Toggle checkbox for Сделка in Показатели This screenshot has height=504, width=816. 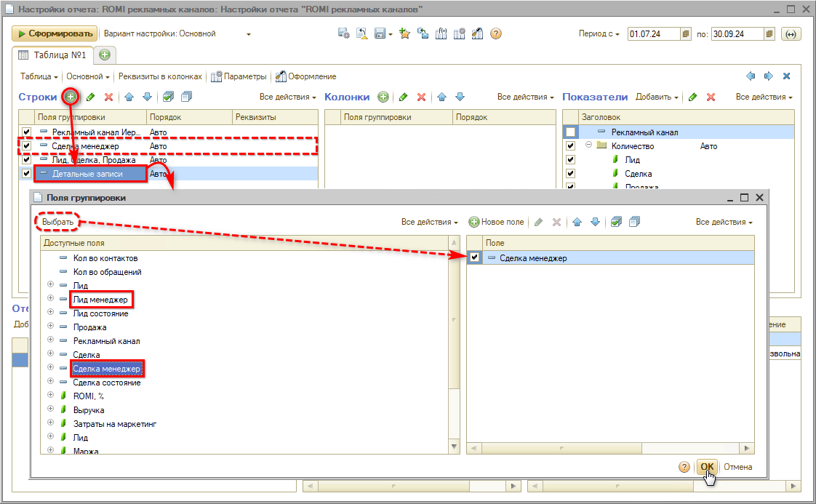click(571, 173)
